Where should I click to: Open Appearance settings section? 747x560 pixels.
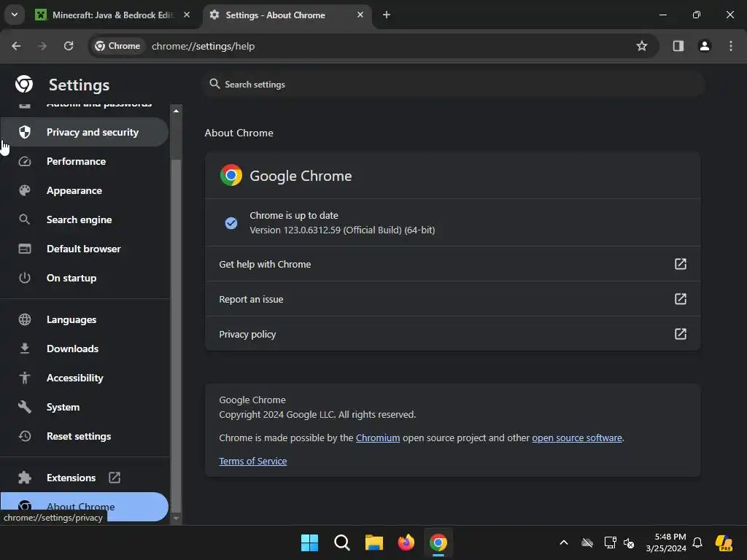[85, 190]
